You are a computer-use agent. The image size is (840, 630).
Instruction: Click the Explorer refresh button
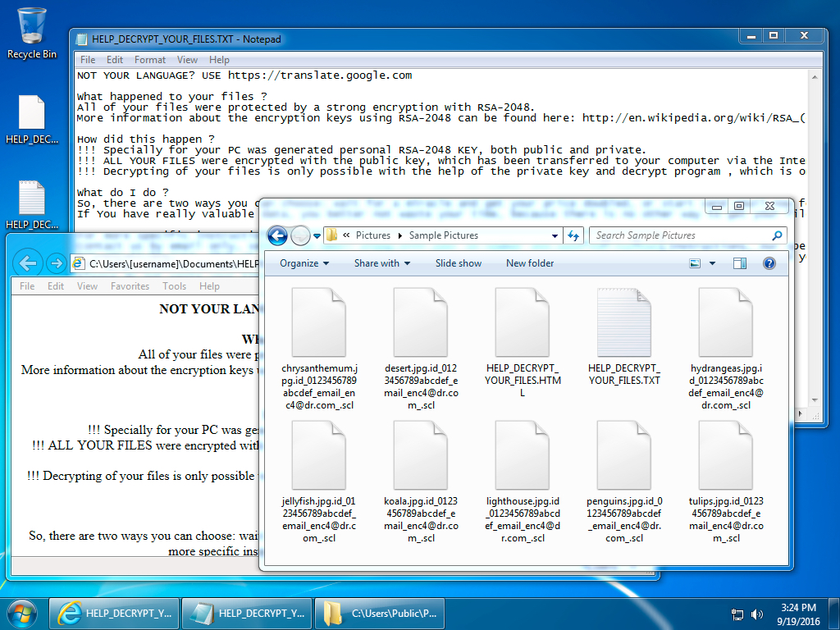coord(573,235)
